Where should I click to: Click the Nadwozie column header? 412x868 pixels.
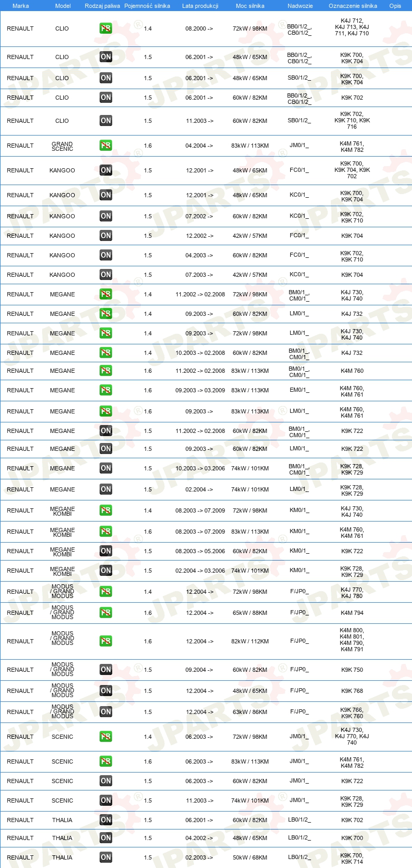[300, 6]
